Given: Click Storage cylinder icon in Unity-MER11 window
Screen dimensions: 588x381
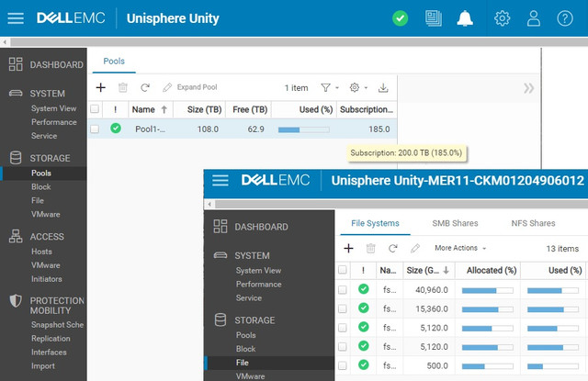Looking at the screenshot, I should 220,319.
